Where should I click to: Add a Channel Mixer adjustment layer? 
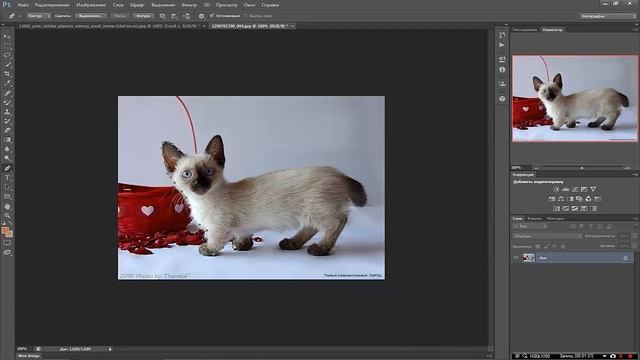[588, 199]
